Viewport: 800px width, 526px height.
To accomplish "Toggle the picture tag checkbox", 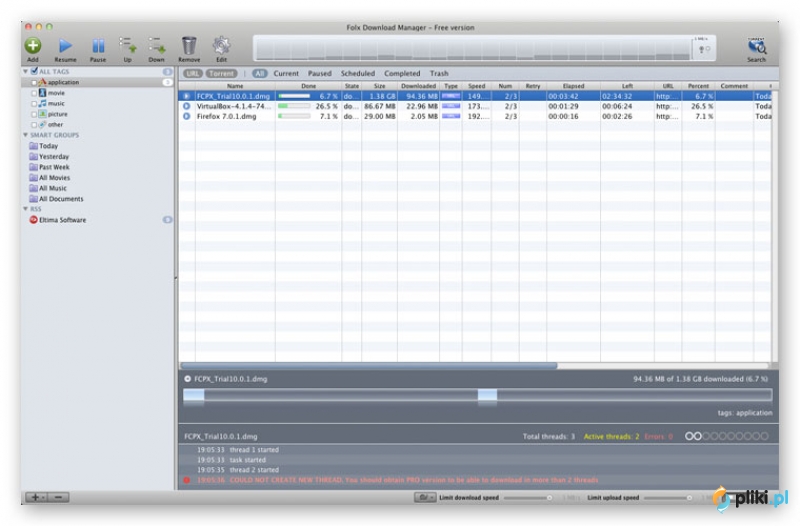I will point(35,115).
